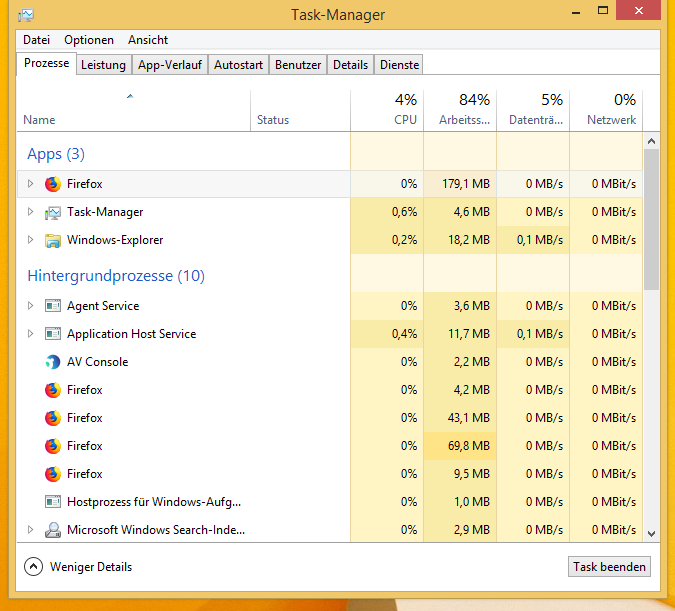
Task: Click the Task-Manager title bar icon
Action: coord(26,16)
